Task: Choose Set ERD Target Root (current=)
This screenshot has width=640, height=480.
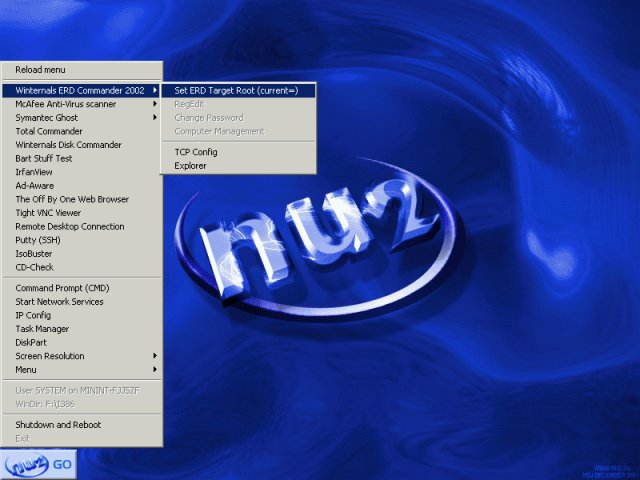Action: [x=238, y=91]
